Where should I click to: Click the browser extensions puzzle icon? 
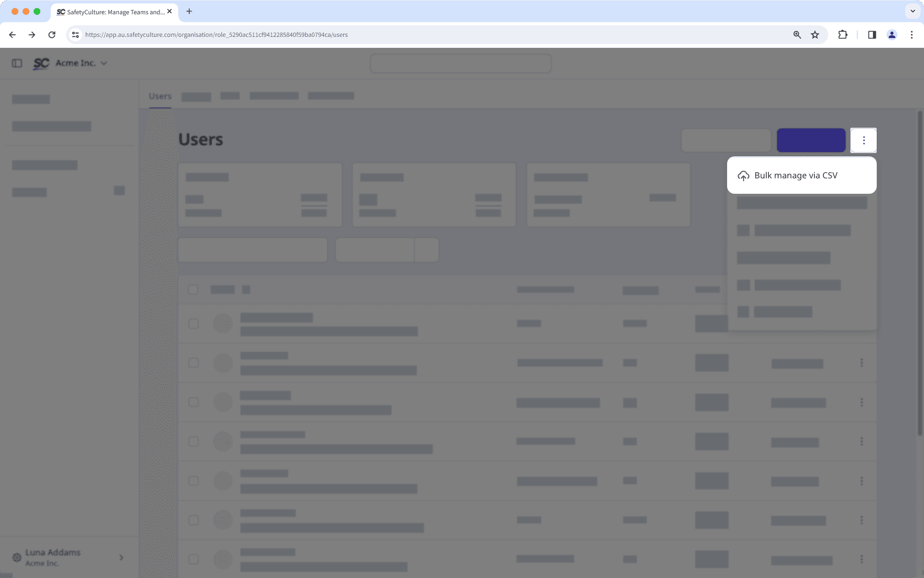(x=843, y=35)
